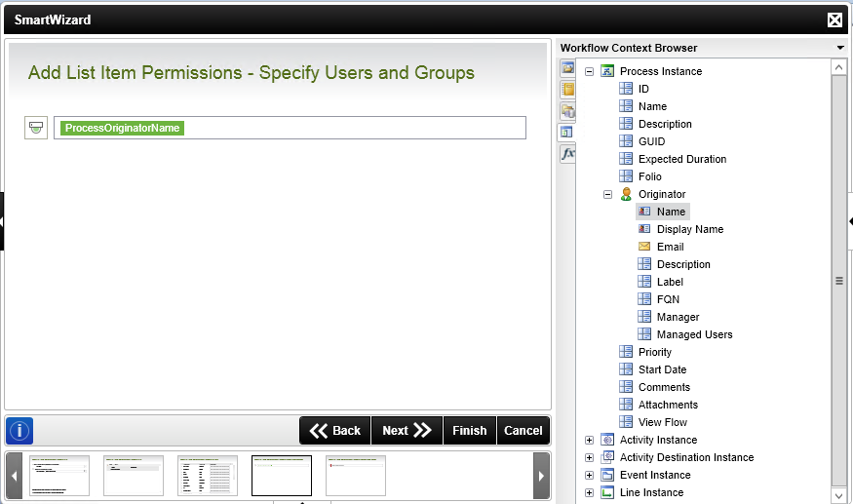
Task: Click the field icon beside Manager
Action: point(644,317)
